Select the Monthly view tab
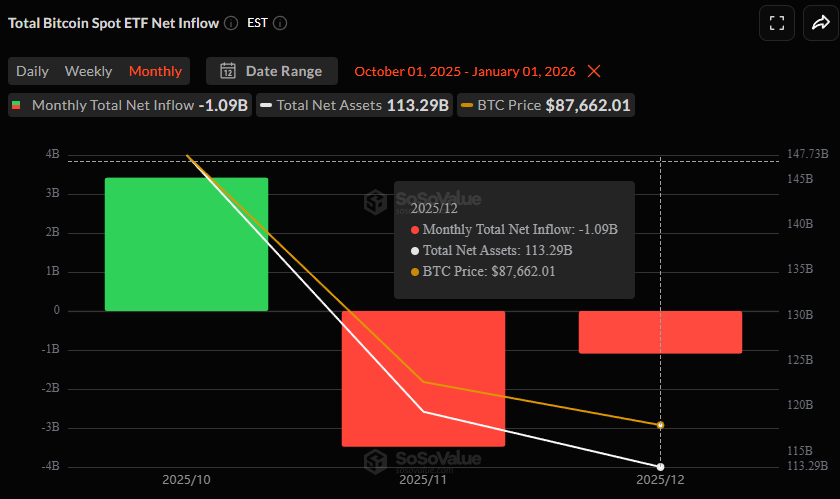This screenshot has width=840, height=499. (x=155, y=71)
